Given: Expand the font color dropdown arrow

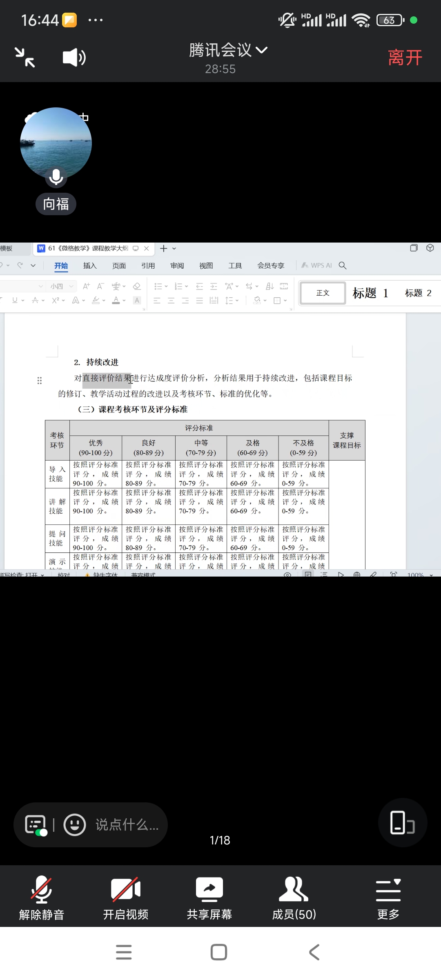Looking at the screenshot, I should (124, 301).
